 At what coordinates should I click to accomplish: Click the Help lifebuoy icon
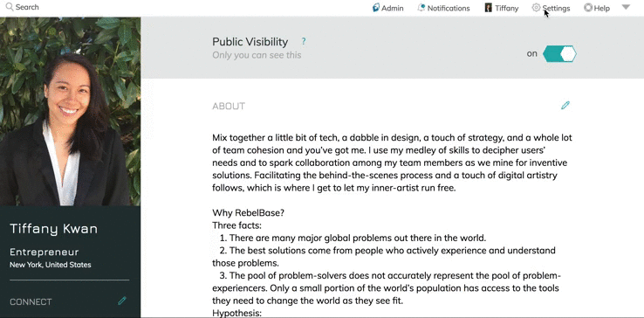pyautogui.click(x=588, y=7)
